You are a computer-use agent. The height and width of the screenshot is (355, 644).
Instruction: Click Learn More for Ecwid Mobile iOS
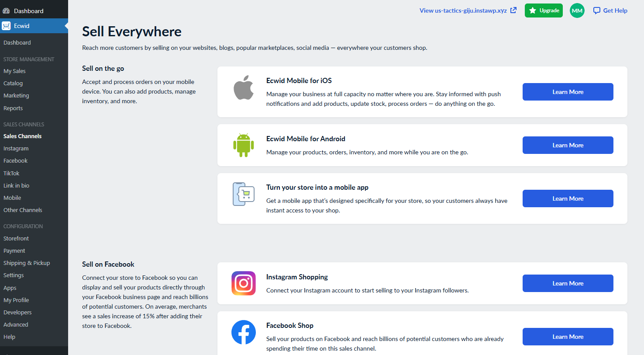point(568,92)
